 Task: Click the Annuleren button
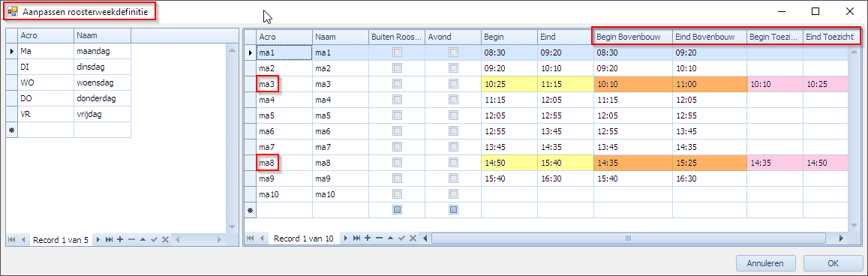766,263
